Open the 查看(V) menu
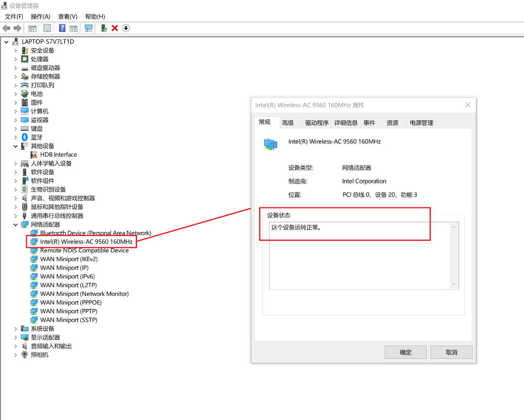 click(67, 17)
